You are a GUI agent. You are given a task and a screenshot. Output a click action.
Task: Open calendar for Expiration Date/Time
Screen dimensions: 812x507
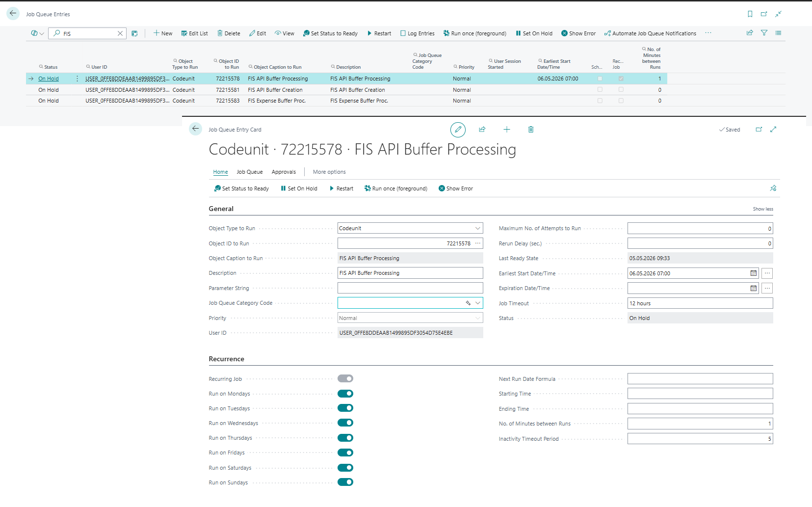pos(754,289)
